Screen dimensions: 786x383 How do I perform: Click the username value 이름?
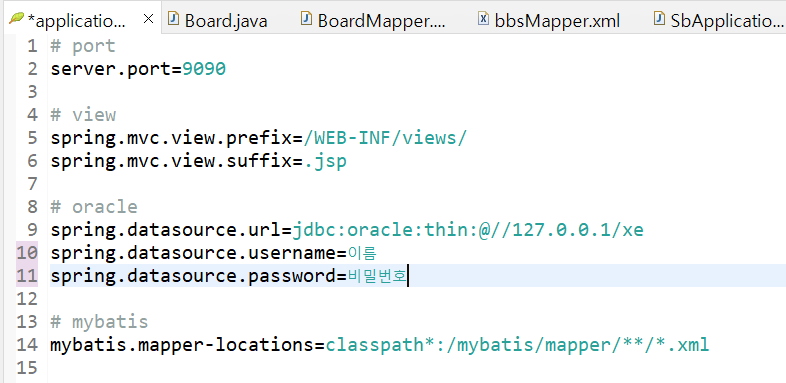362,254
